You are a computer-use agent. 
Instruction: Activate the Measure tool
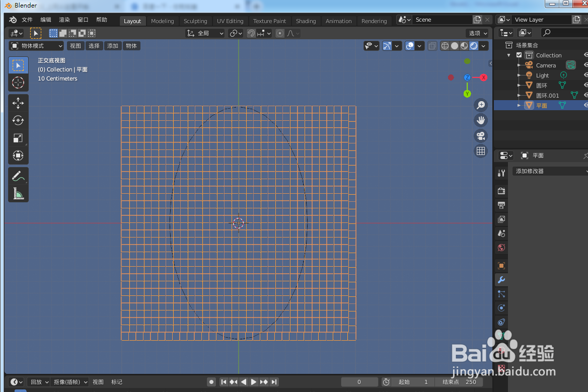[18, 193]
